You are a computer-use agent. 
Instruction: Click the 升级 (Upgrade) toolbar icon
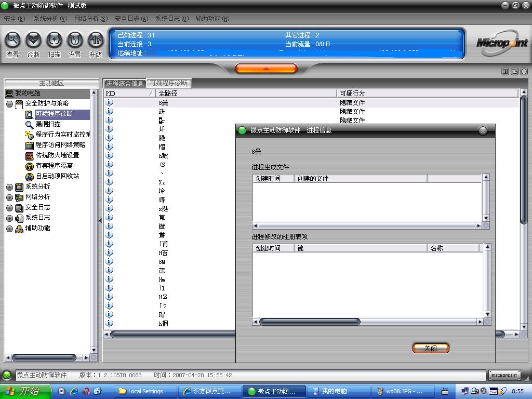[x=96, y=41]
